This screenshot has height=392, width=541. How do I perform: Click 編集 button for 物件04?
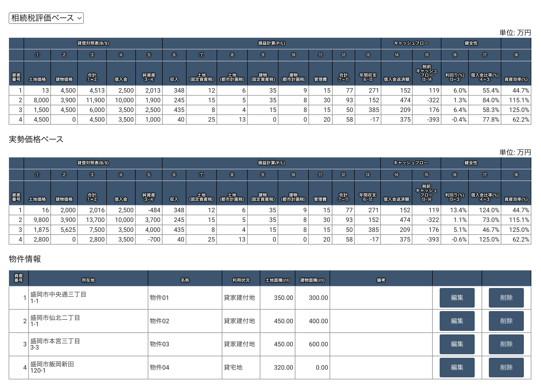click(457, 367)
